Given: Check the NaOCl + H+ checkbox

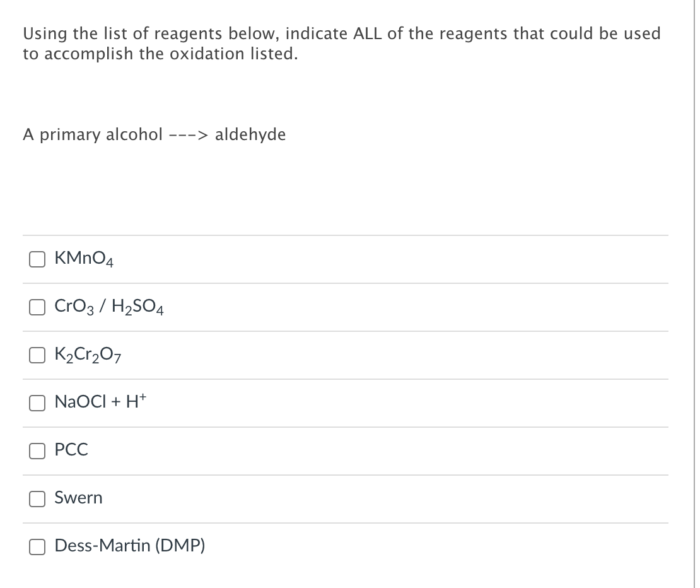Looking at the screenshot, I should click(x=37, y=403).
